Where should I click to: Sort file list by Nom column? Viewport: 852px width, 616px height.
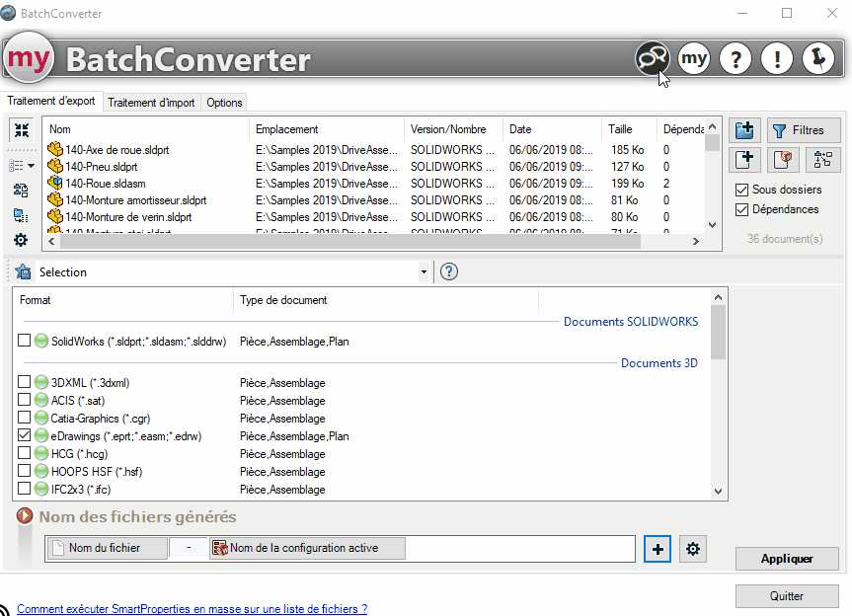pyautogui.click(x=146, y=129)
